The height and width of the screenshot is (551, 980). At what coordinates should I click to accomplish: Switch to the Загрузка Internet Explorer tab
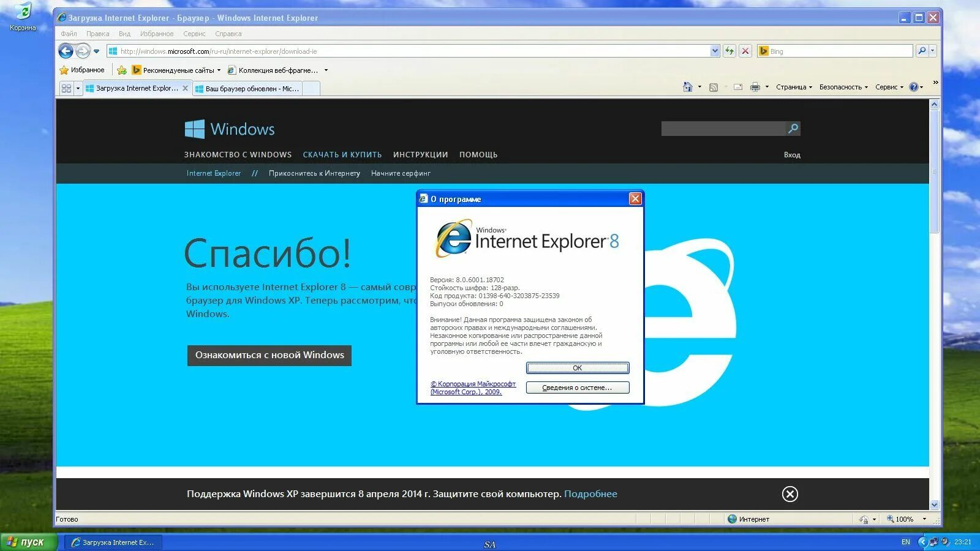coord(132,88)
